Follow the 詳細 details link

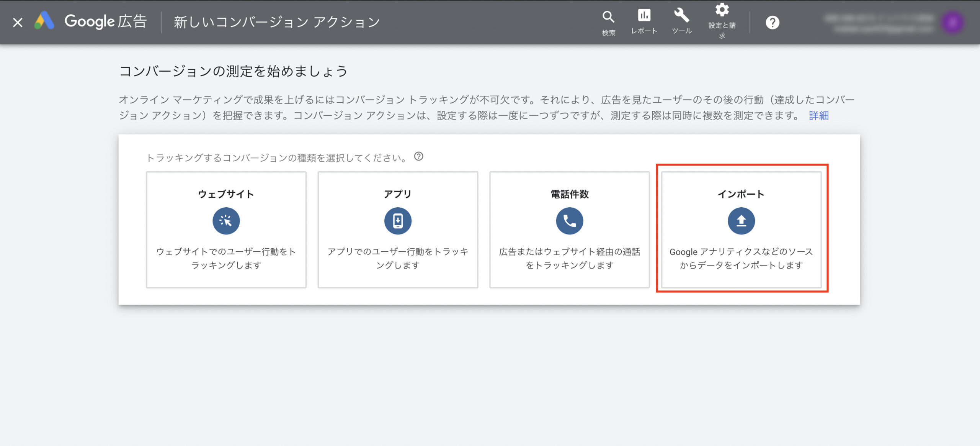point(818,116)
